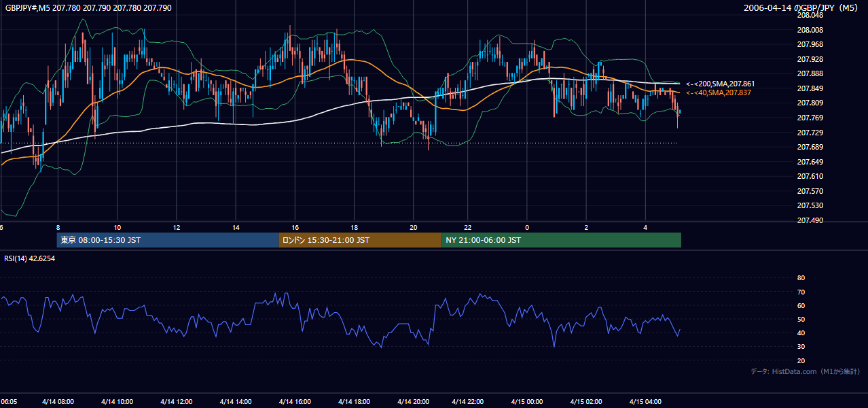This screenshot has width=868, height=408.
Task: Click hour tick 12 under the price chart
Action: pos(177,227)
